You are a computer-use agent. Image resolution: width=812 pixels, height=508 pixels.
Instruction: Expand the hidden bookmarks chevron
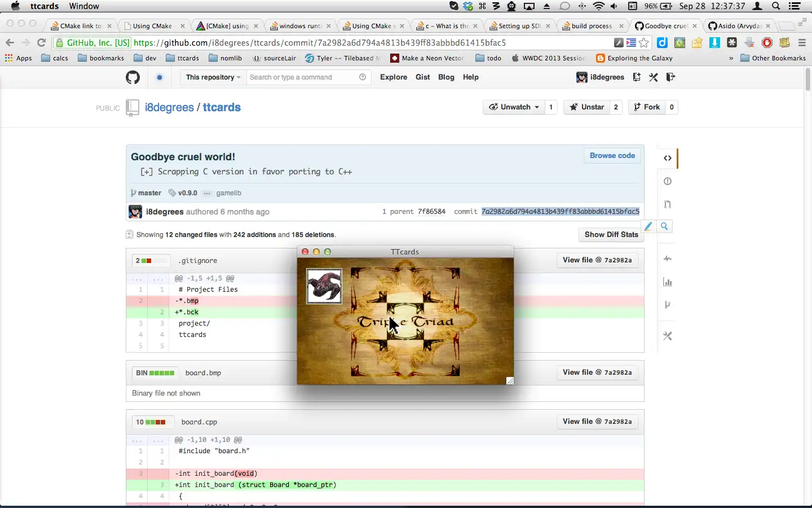(x=731, y=58)
